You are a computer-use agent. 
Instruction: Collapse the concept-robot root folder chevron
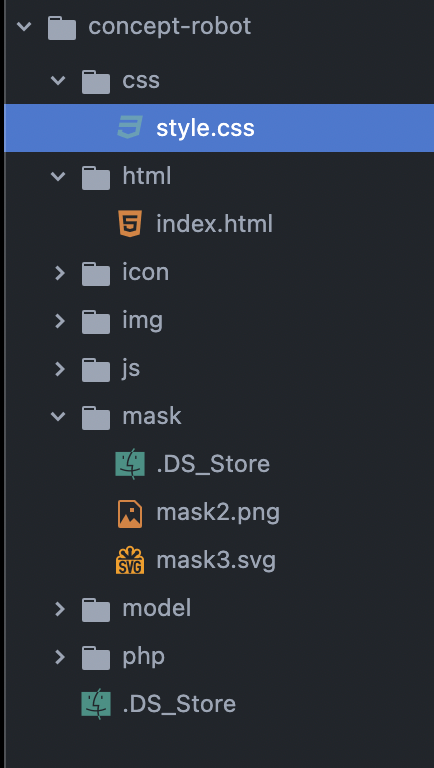point(24,26)
